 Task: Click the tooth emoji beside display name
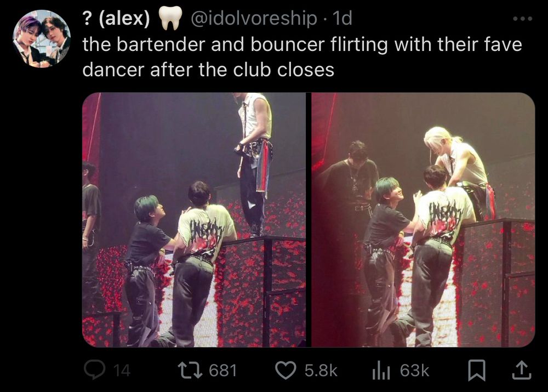click(170, 18)
